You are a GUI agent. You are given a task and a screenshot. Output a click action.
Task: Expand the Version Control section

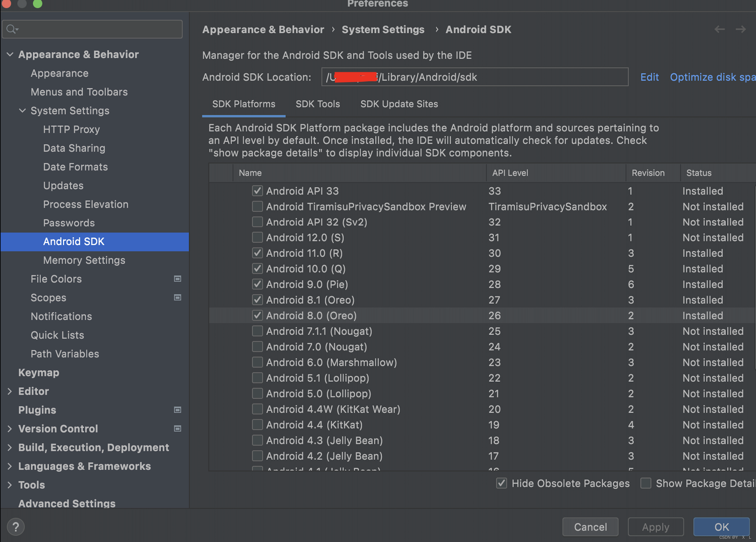coord(10,429)
